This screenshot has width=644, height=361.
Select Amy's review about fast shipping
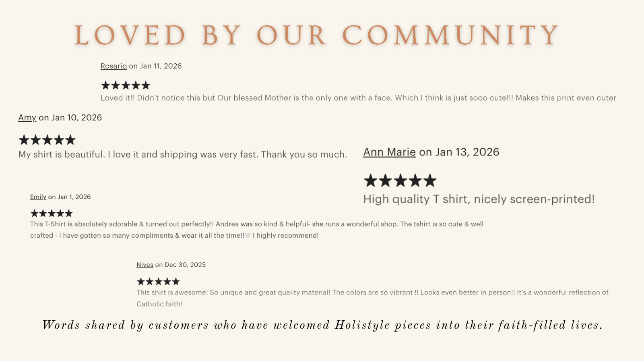point(182,155)
